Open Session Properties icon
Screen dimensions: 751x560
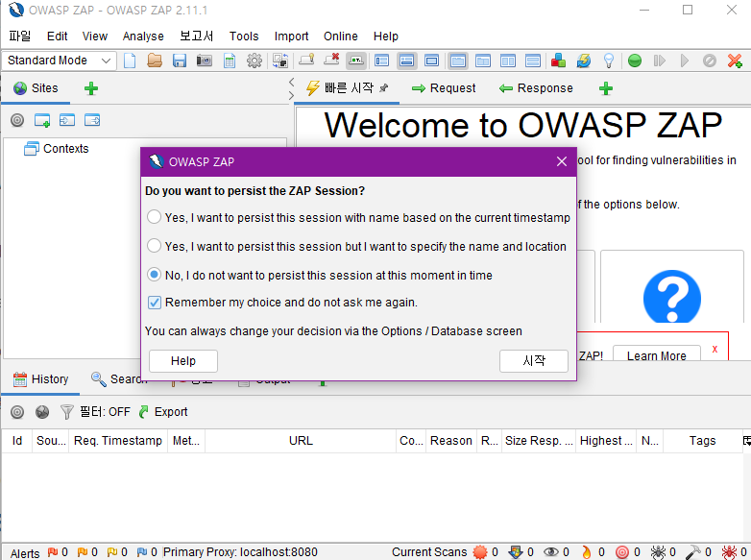click(x=230, y=61)
